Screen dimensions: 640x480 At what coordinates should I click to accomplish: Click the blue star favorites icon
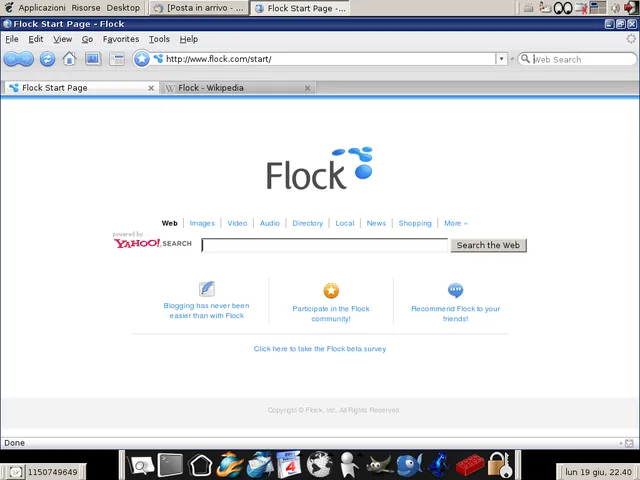[142, 59]
